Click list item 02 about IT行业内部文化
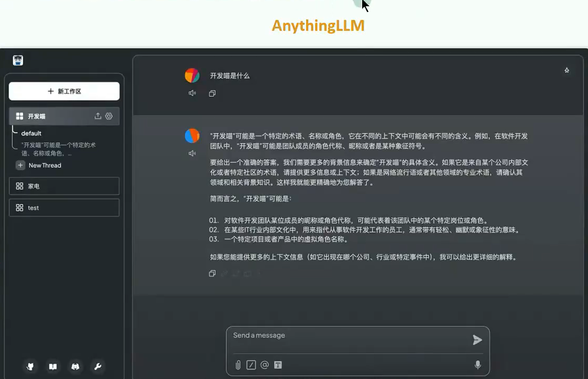The height and width of the screenshot is (379, 588). click(x=365, y=230)
